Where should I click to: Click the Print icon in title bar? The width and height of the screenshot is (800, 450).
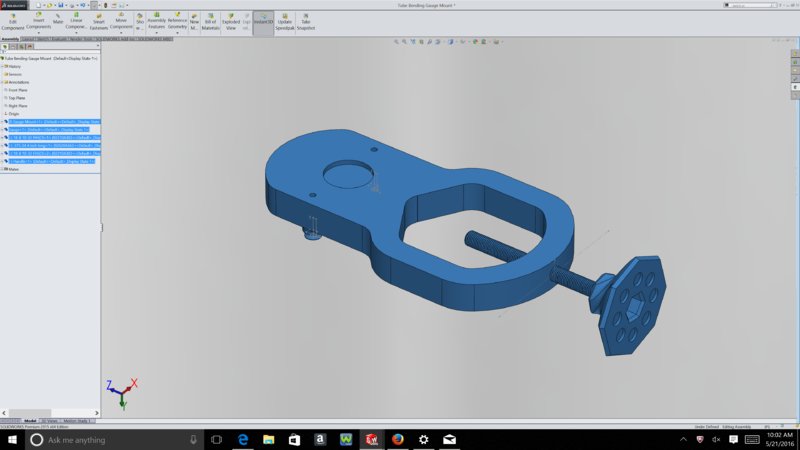pyautogui.click(x=71, y=5)
